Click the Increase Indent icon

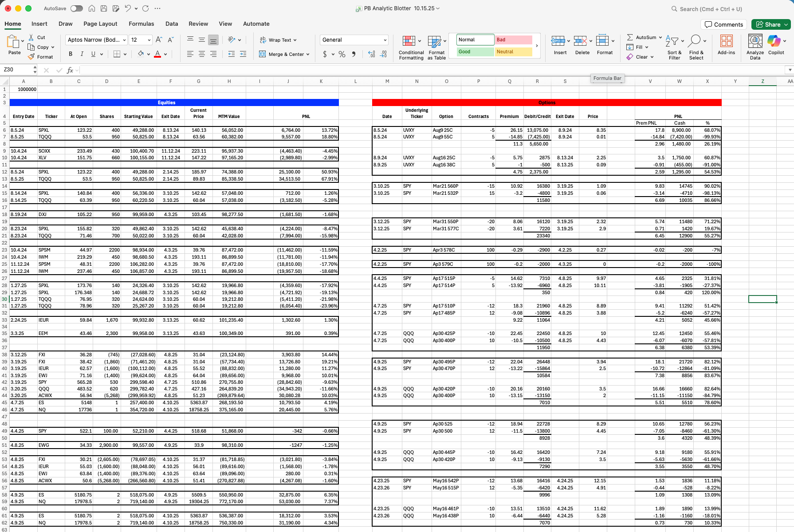tap(243, 54)
